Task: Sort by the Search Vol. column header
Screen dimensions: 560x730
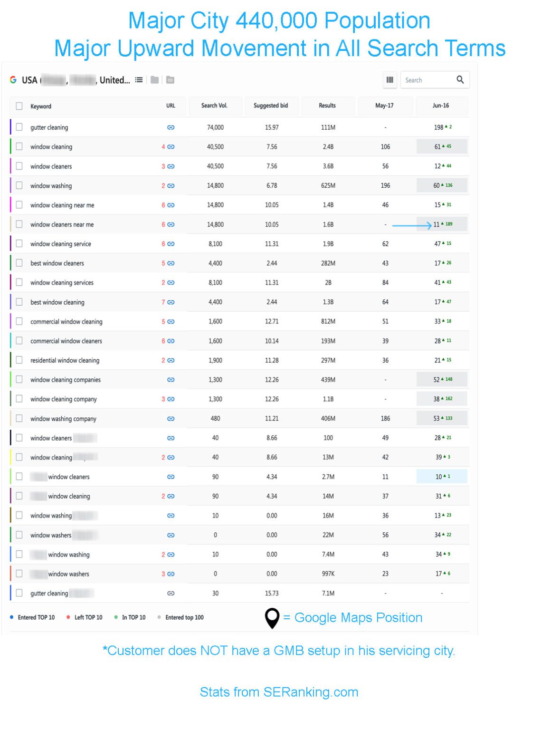Action: (215, 106)
